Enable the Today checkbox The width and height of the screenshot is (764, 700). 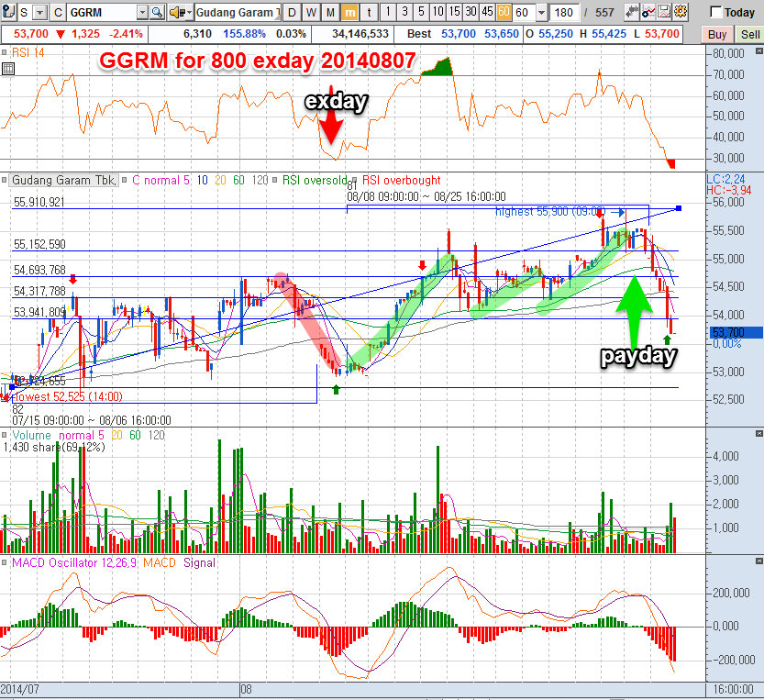tap(715, 12)
